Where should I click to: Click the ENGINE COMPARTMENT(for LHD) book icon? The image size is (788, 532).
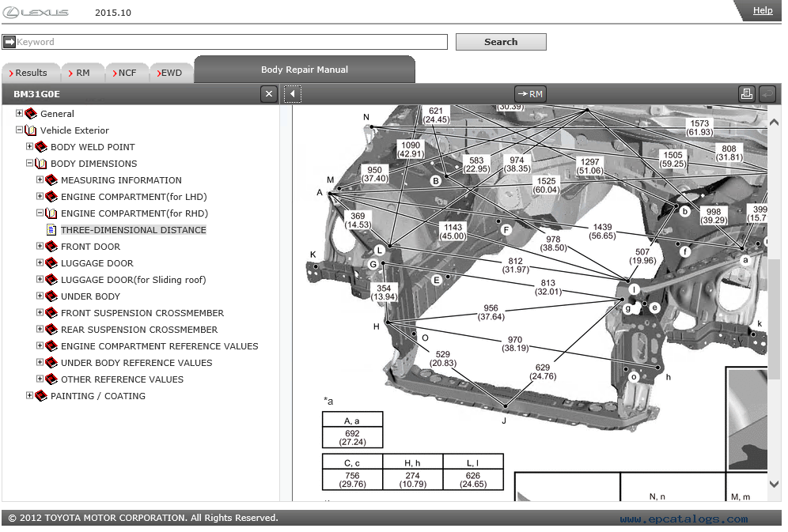pyautogui.click(x=51, y=197)
